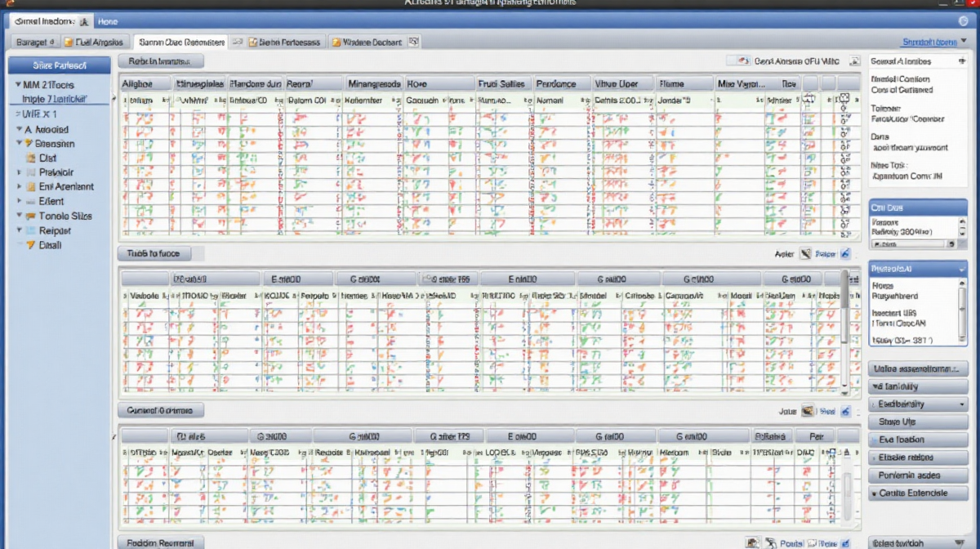Click the icon at the end of the tab row
The width and height of the screenshot is (980, 549).
point(413,41)
